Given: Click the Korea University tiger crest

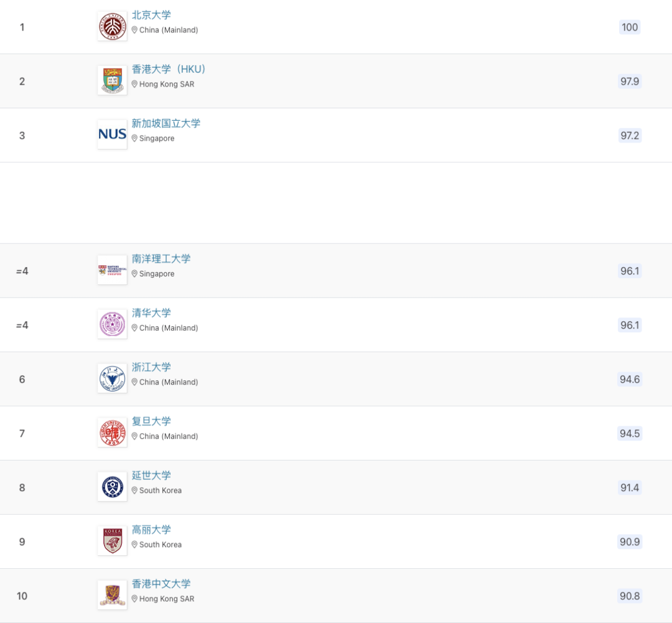Looking at the screenshot, I should coord(112,541).
